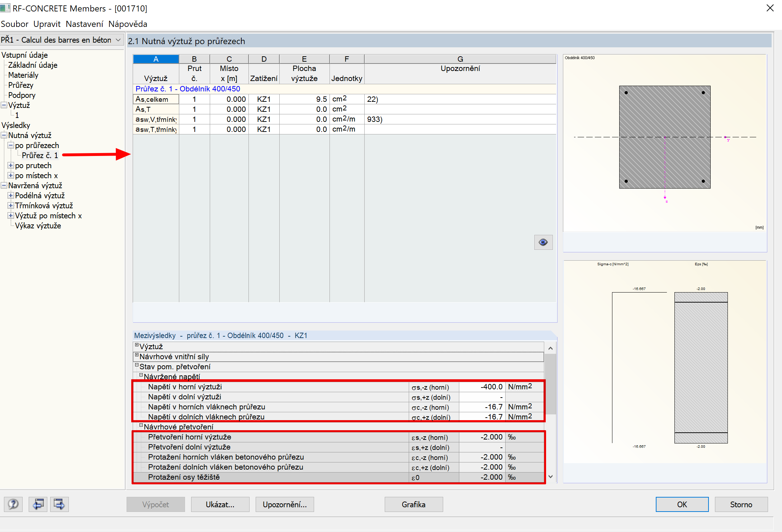782x532 pixels.
Task: Click the help question mark icon
Action: [x=13, y=504]
